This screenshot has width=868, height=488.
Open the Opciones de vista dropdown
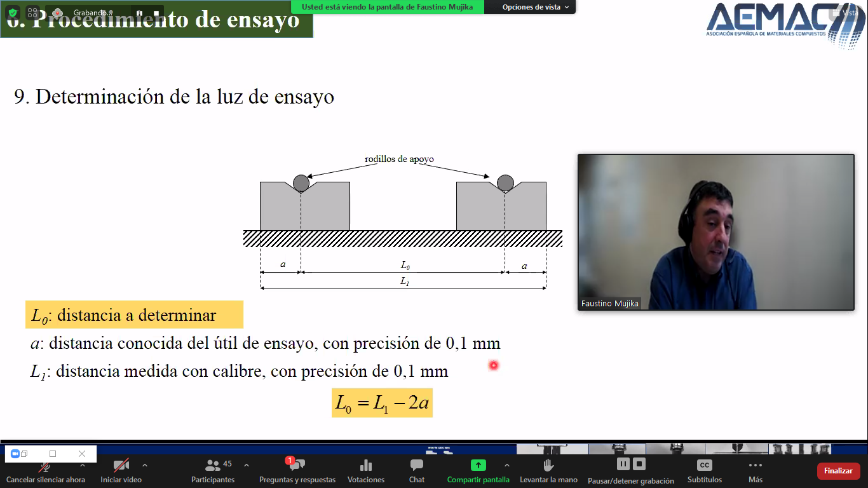pyautogui.click(x=536, y=7)
